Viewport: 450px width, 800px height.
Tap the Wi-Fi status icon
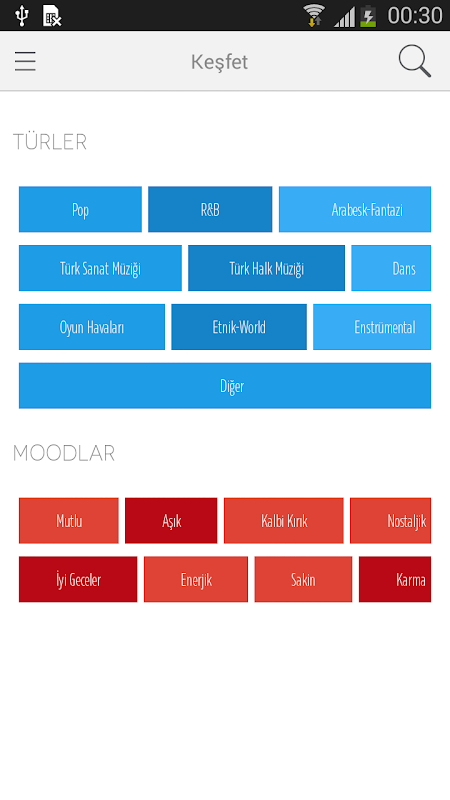(314, 15)
